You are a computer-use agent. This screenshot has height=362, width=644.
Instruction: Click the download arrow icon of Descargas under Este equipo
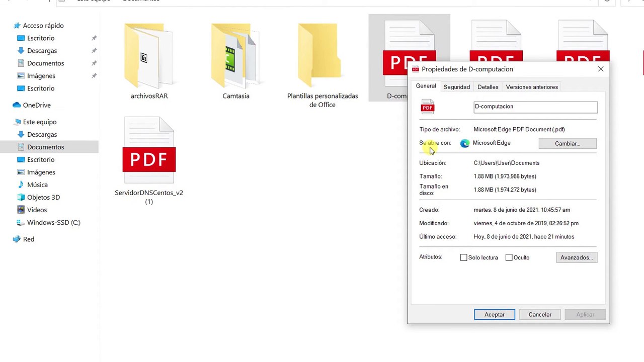[x=21, y=134]
